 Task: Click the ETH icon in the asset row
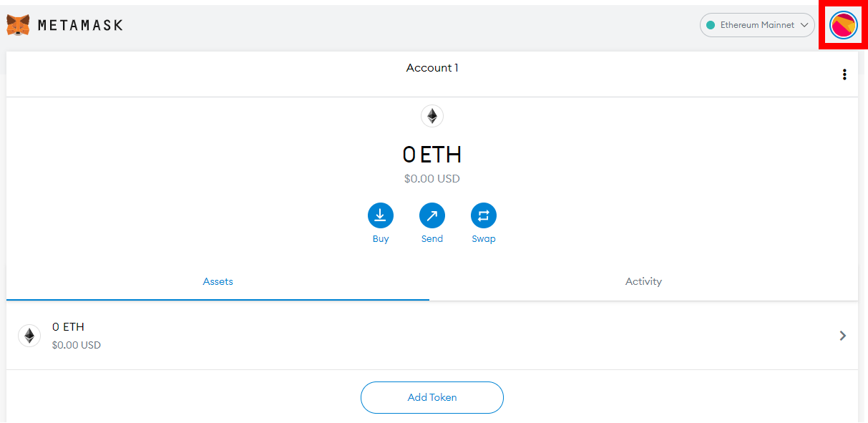29,336
